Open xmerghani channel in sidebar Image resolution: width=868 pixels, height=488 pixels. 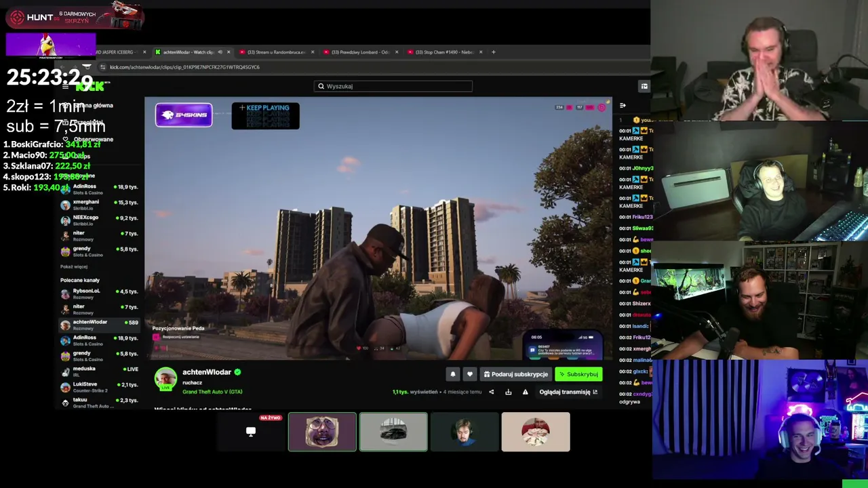click(100, 205)
